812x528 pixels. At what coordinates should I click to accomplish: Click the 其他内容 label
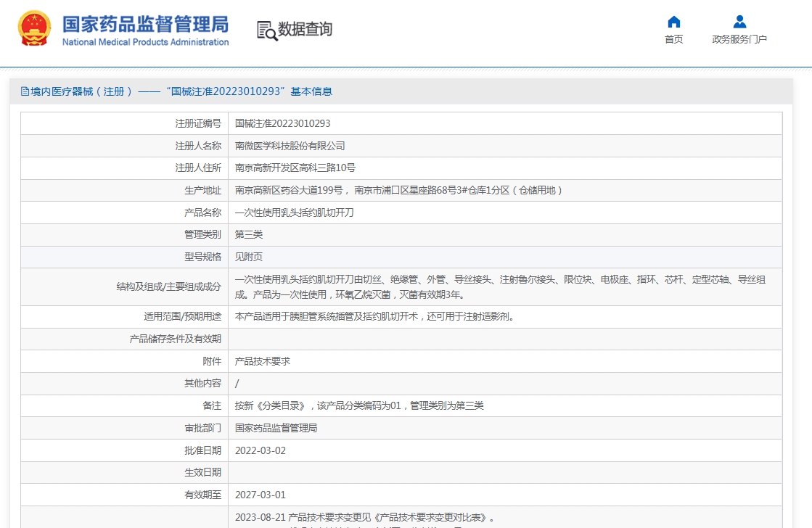coord(203,383)
